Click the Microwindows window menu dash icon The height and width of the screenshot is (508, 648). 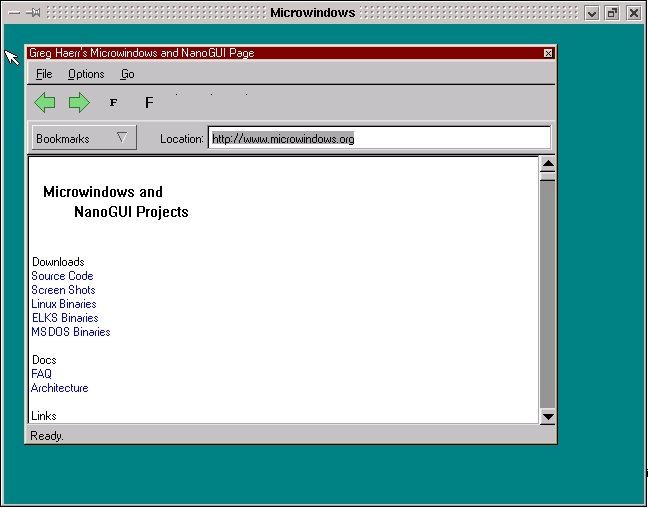pyautogui.click(x=14, y=13)
